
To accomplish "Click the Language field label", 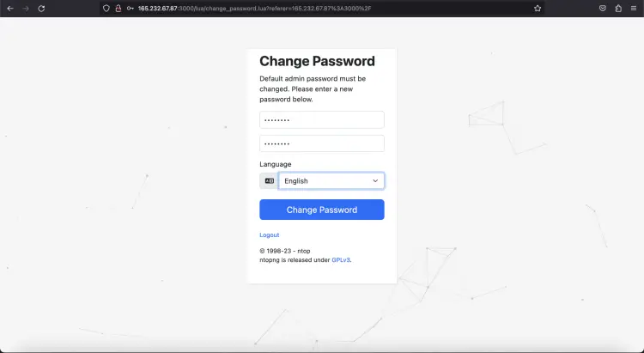I will (275, 164).
